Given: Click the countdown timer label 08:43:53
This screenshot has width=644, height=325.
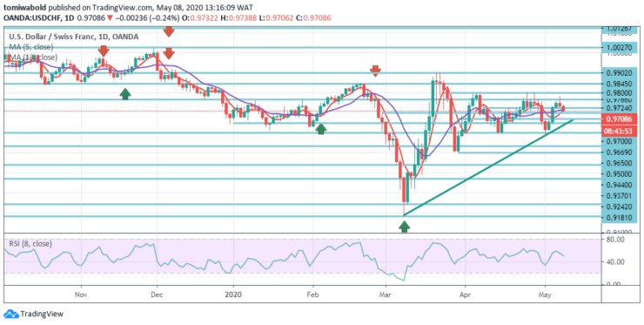Looking at the screenshot, I should (x=620, y=132).
